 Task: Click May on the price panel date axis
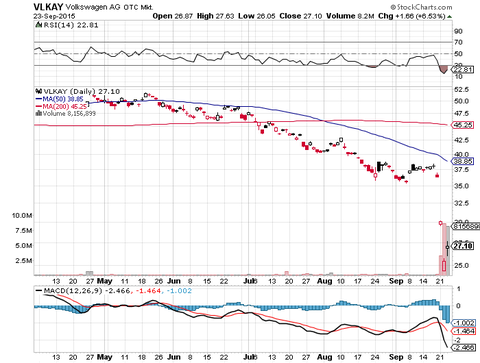pyautogui.click(x=104, y=281)
